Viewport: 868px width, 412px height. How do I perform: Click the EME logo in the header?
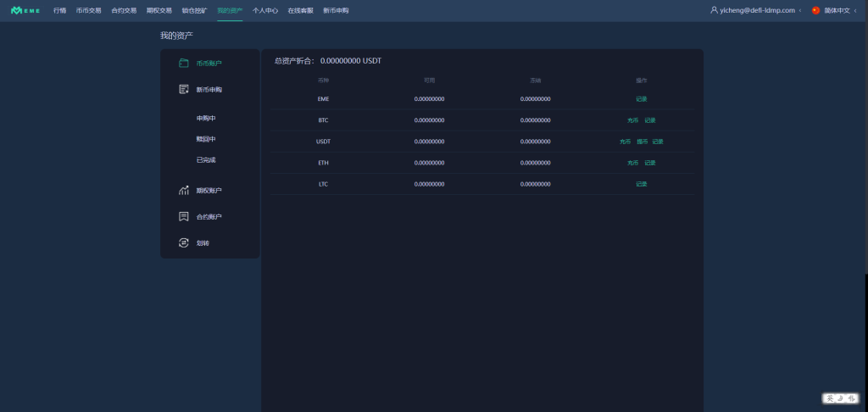[25, 10]
